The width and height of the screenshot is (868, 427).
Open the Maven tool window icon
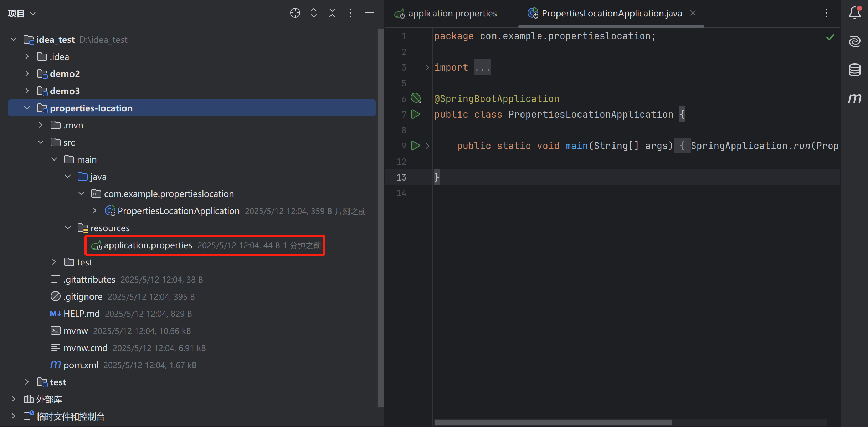pyautogui.click(x=854, y=98)
